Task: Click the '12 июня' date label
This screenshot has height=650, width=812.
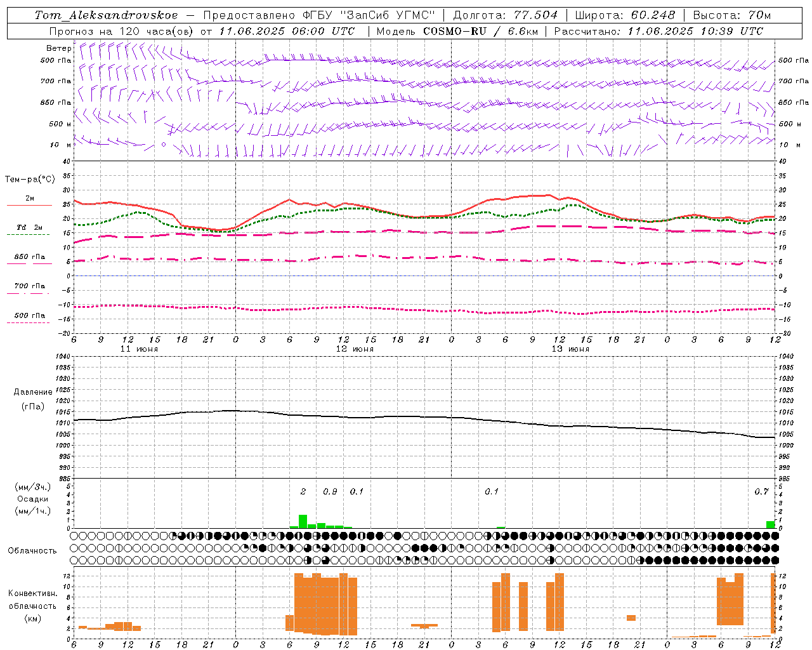Action: (355, 349)
